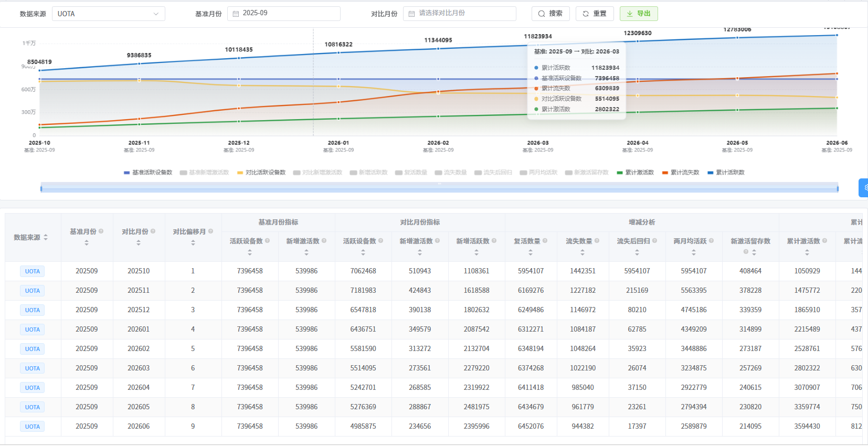This screenshot has width=868, height=446.
Task: Toggle the 两月均活跃 legend series
Action: (538, 173)
